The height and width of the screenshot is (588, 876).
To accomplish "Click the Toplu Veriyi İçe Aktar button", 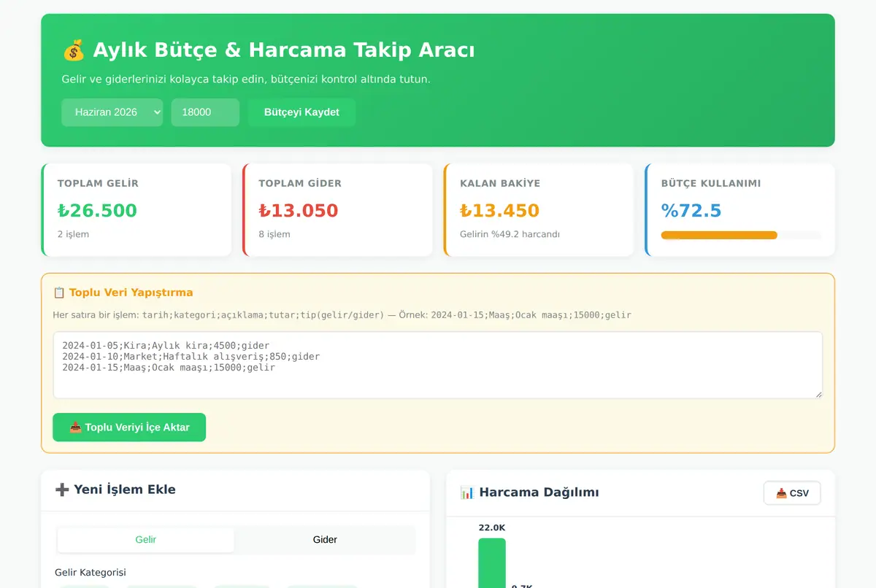I will 129,428.
